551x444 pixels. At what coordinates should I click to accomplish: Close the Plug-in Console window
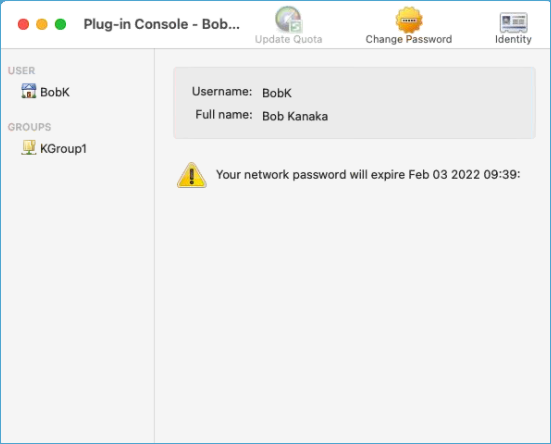[24, 24]
